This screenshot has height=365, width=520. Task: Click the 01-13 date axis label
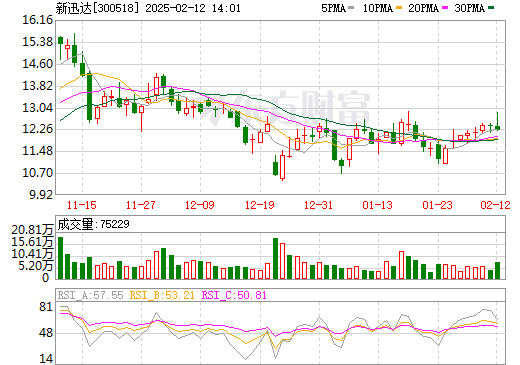click(x=377, y=205)
